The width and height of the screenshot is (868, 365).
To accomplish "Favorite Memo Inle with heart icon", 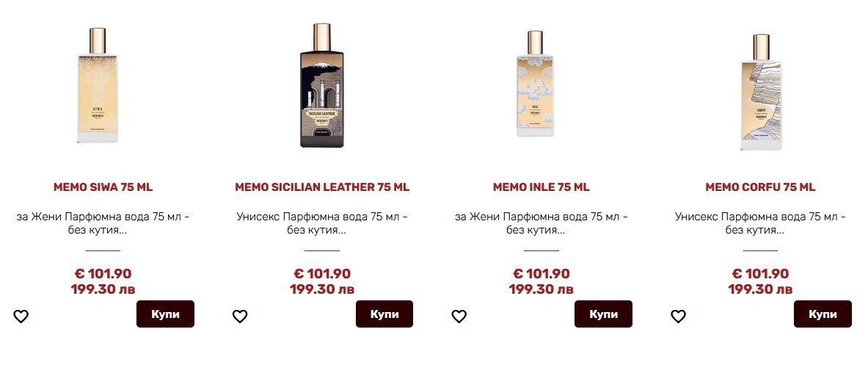I will tap(459, 317).
